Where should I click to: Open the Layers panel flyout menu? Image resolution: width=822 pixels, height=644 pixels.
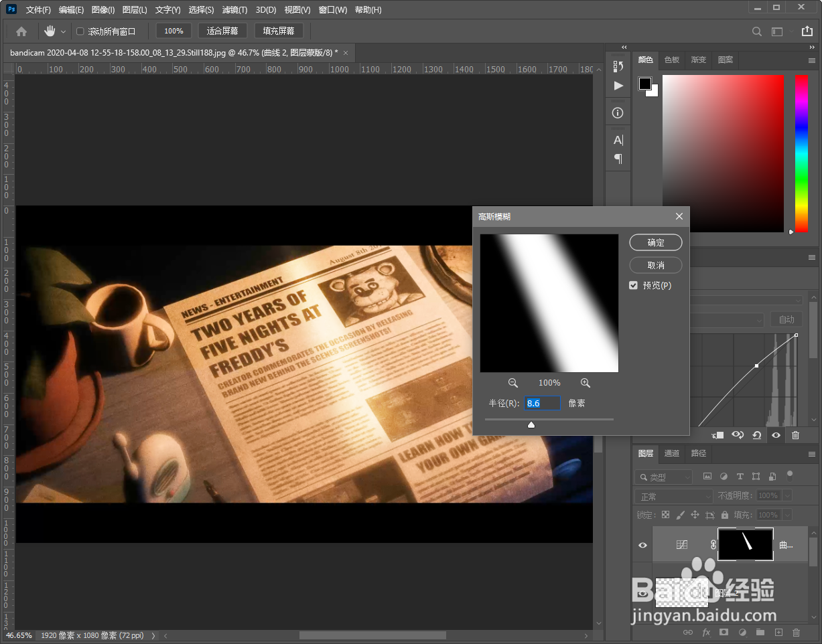click(x=811, y=454)
